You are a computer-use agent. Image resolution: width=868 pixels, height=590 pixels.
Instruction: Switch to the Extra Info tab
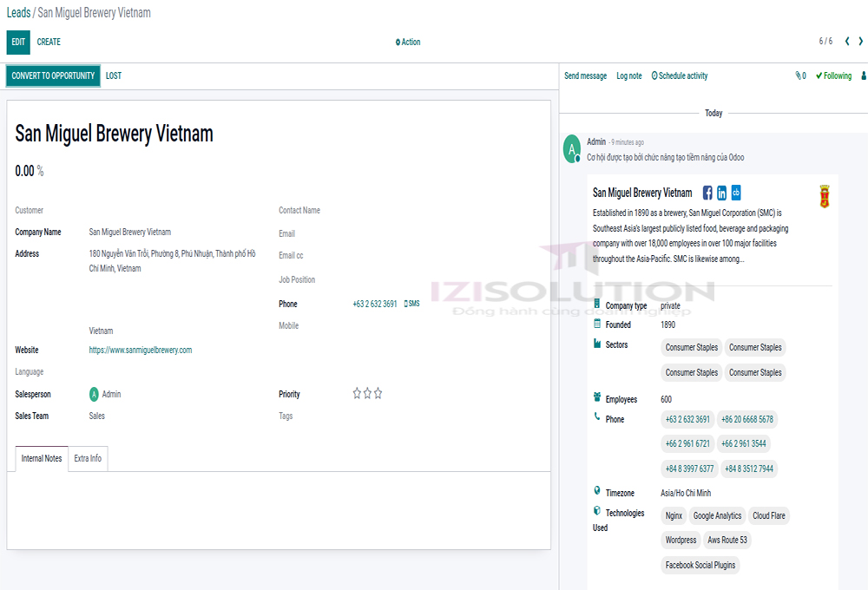(87, 458)
